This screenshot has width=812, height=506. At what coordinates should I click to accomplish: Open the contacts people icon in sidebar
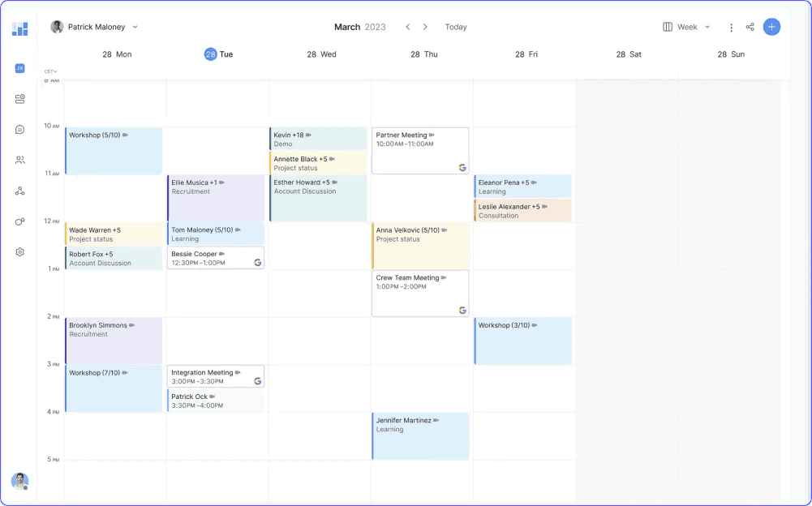19,161
